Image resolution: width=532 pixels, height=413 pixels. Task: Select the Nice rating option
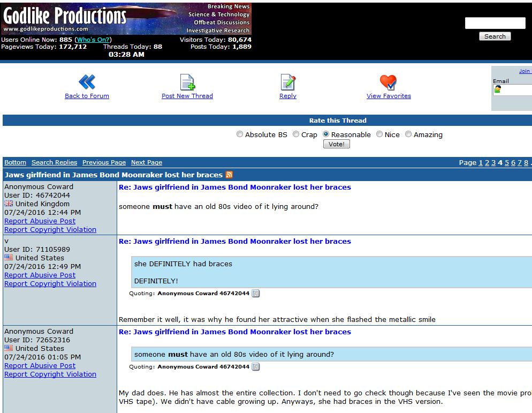[379, 134]
